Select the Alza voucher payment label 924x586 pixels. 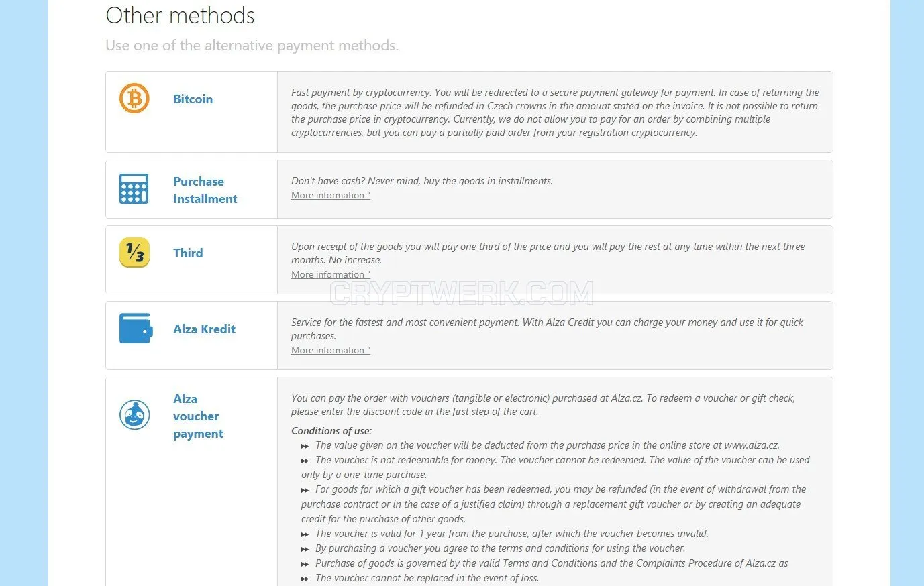(198, 416)
